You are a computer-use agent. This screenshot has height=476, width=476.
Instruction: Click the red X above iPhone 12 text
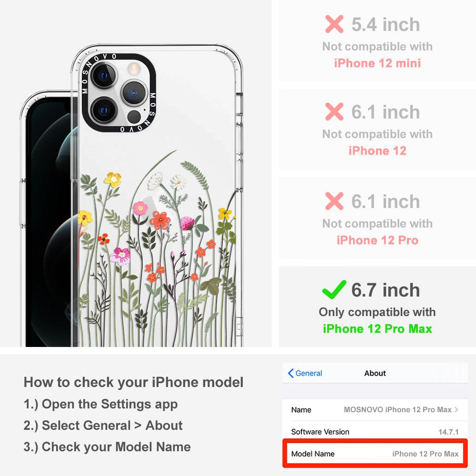pos(334,112)
